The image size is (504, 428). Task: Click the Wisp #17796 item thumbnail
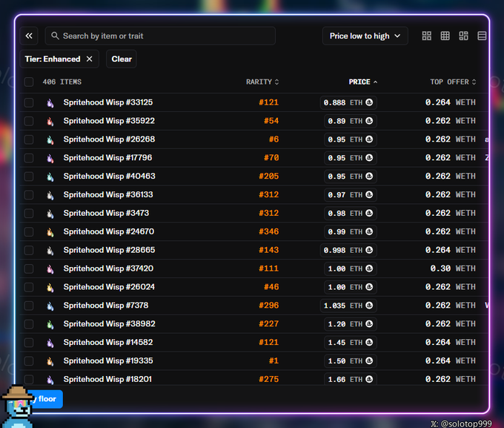tap(50, 158)
